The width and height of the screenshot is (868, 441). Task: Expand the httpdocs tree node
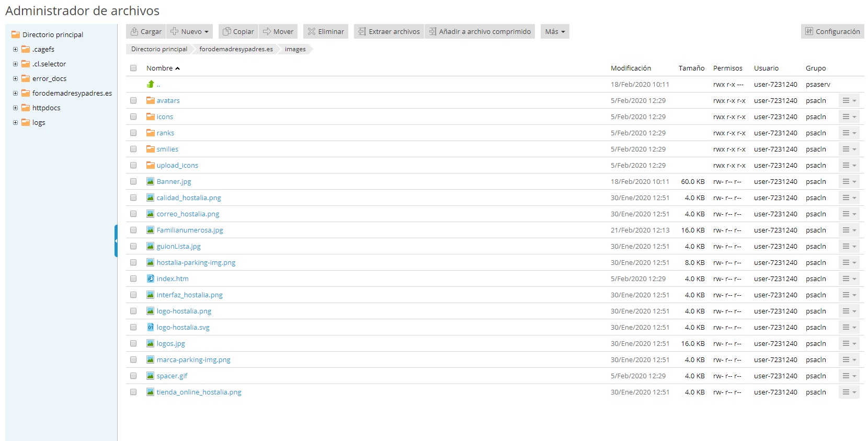tap(16, 108)
